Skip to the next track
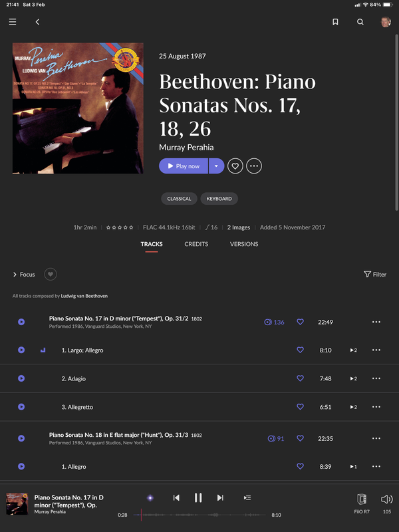Screen dimensions: 399x532 click(x=220, y=497)
